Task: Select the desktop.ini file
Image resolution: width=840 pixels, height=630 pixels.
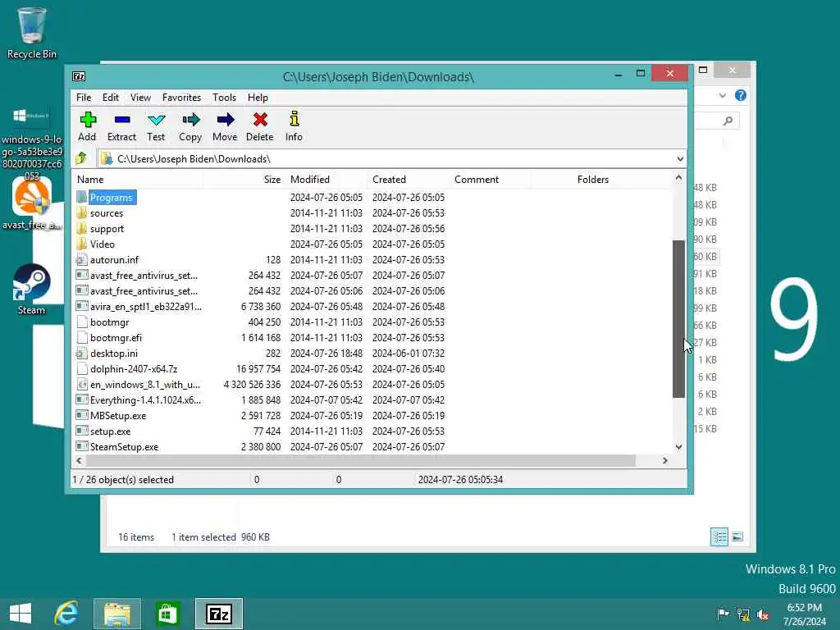Action: coord(113,354)
